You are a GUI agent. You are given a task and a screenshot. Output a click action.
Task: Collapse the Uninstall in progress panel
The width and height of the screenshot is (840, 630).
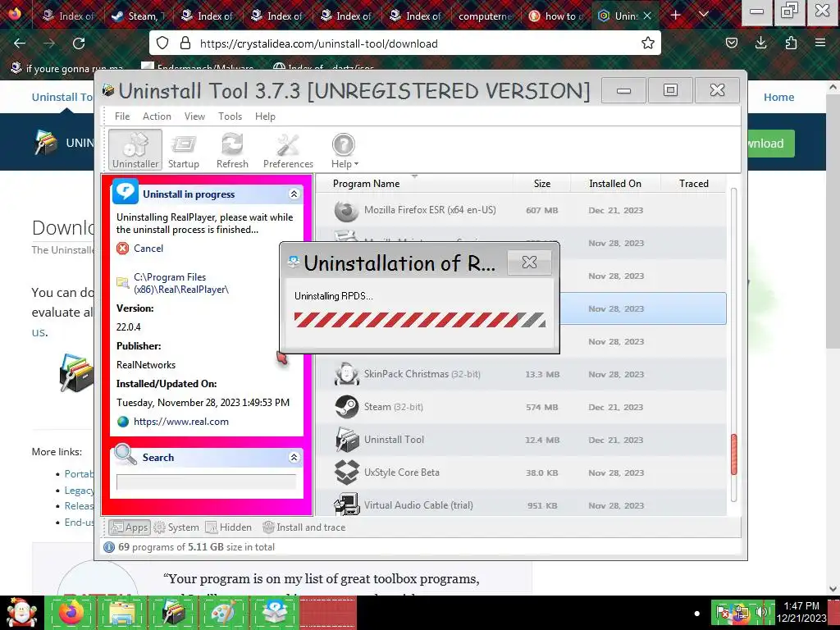tap(294, 194)
